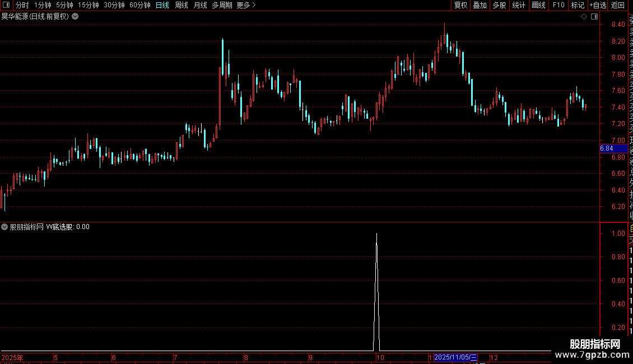Select the 30分钟 period

coord(114,5)
